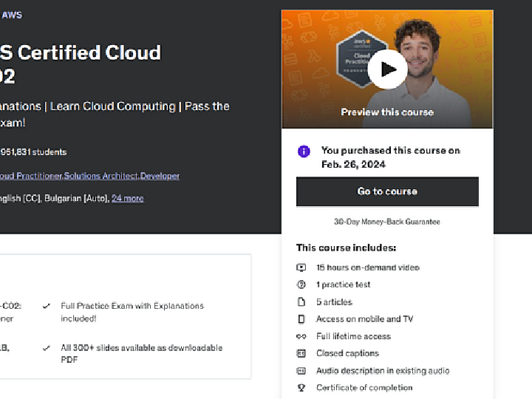
Task: Click the Go to course button
Action: coord(387,191)
